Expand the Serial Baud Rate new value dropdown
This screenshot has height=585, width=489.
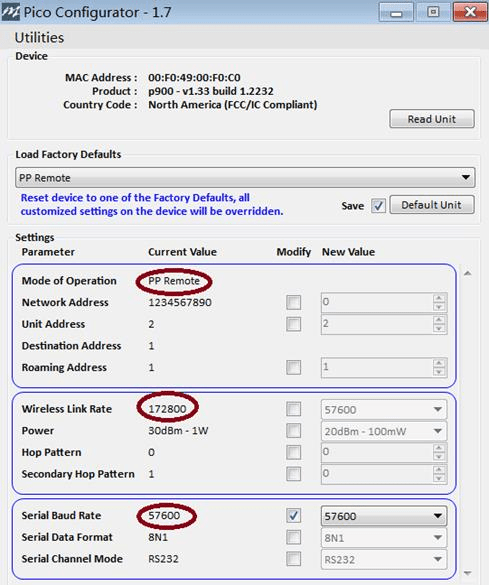(383, 516)
